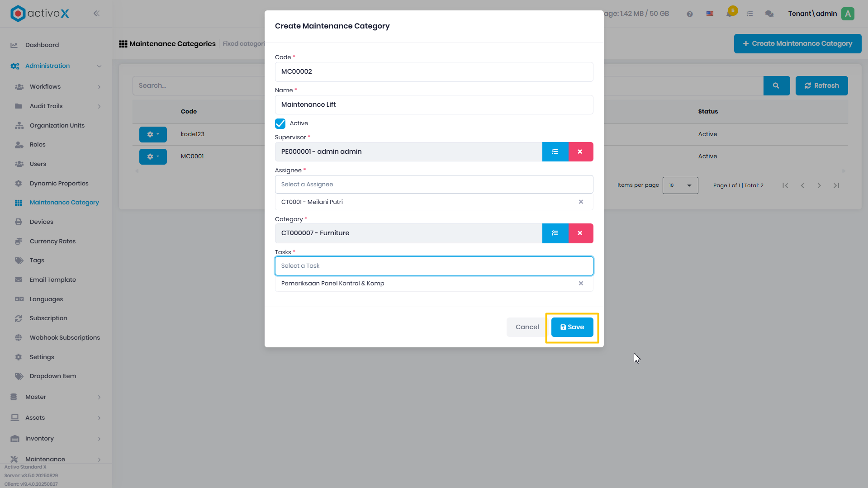Focus the Name input field

[x=434, y=105]
